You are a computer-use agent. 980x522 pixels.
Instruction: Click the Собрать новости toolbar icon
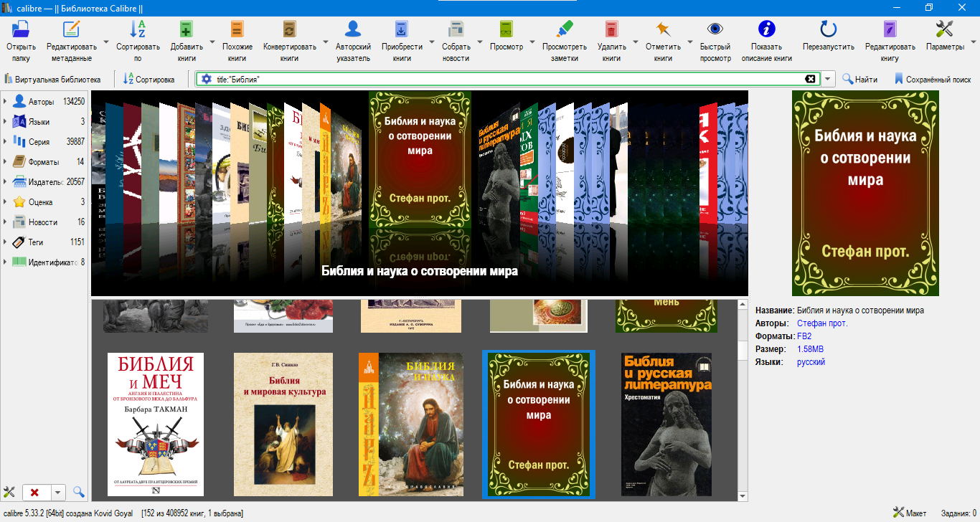click(x=456, y=29)
